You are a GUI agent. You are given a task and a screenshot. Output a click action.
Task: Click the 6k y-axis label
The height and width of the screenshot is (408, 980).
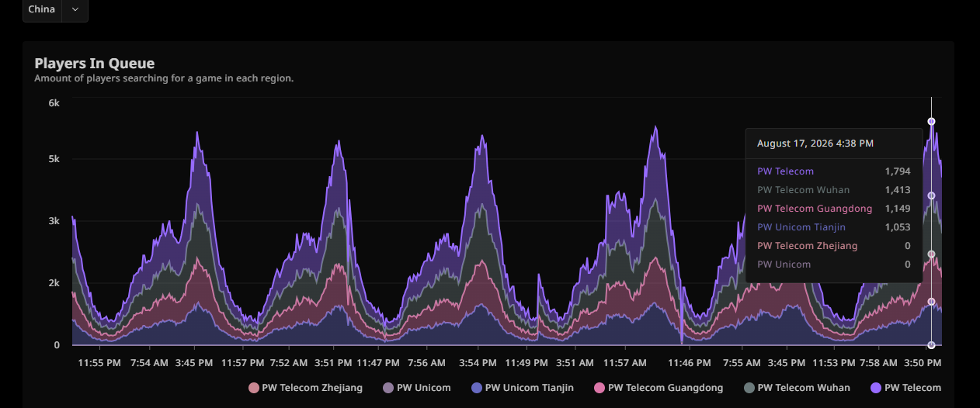tap(54, 103)
